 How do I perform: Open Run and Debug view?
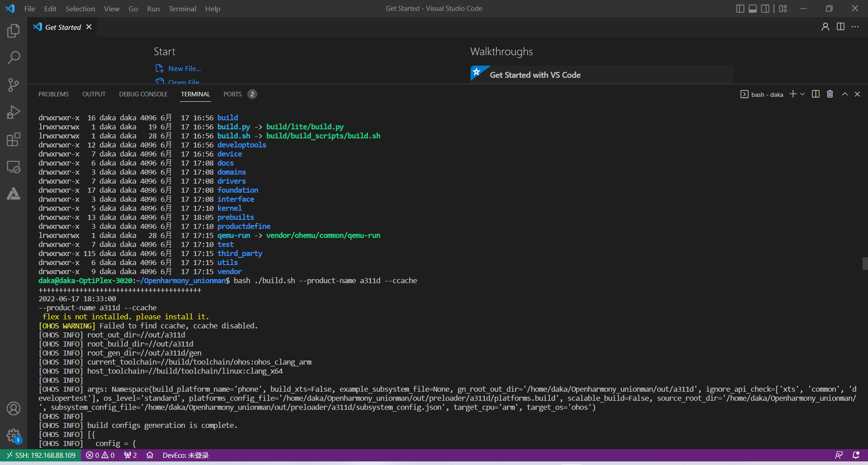(14, 112)
